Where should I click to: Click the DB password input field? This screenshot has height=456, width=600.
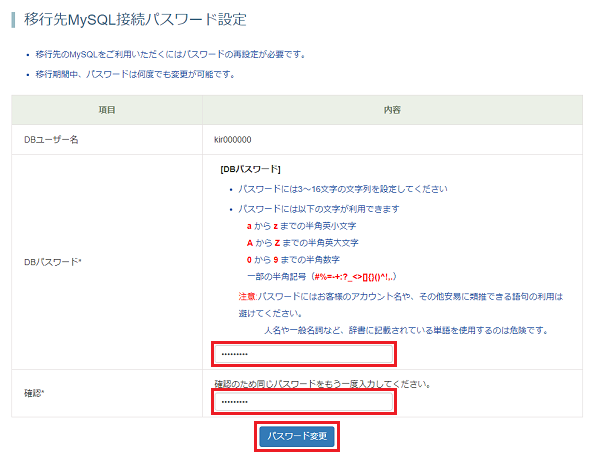[304, 354]
